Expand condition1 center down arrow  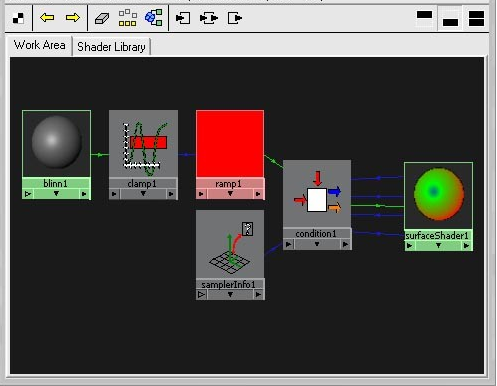tap(317, 244)
